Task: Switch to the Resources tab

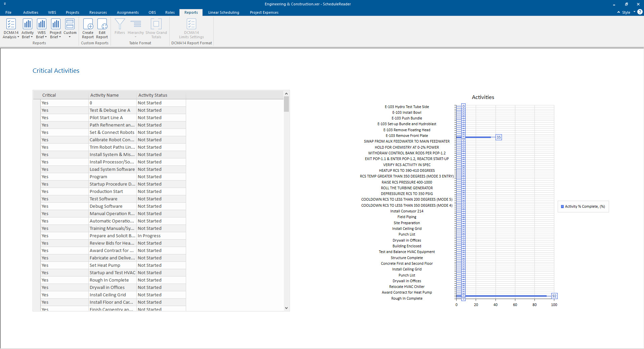Action: click(x=98, y=12)
